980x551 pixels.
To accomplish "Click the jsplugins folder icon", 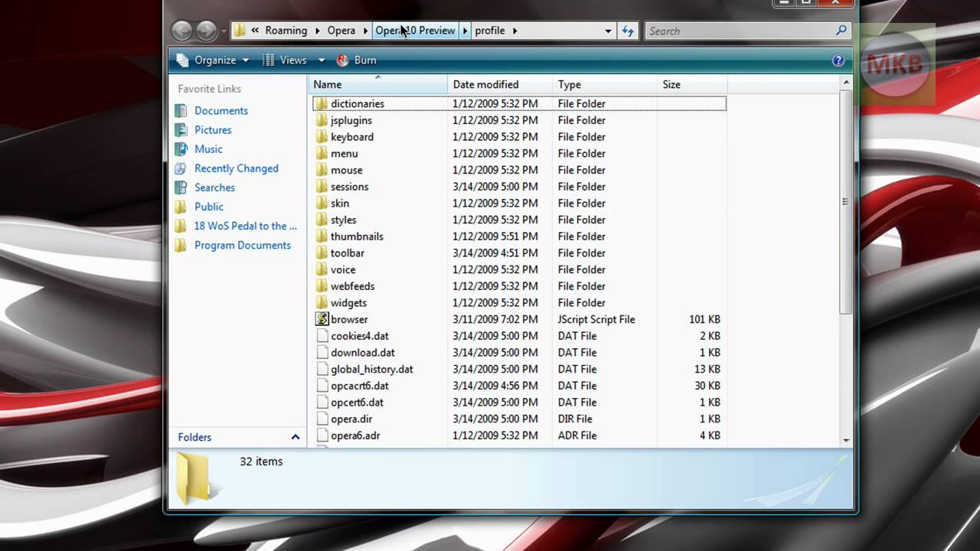I will (x=322, y=120).
